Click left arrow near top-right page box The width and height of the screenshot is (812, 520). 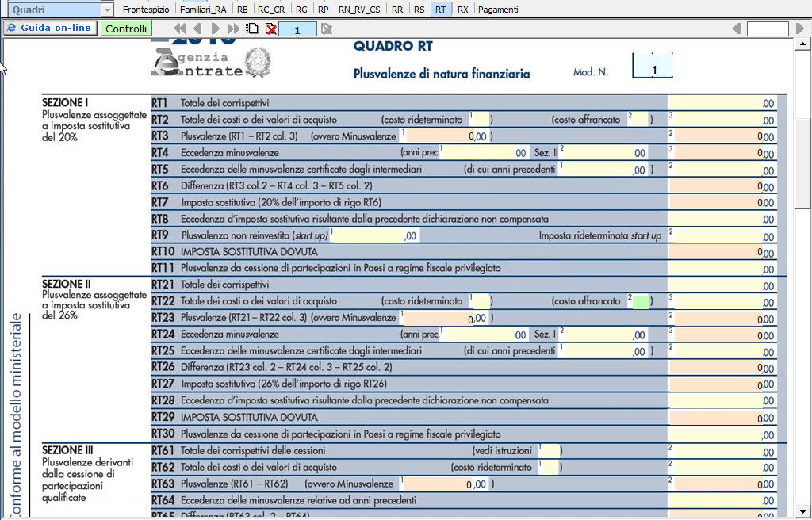(737, 29)
